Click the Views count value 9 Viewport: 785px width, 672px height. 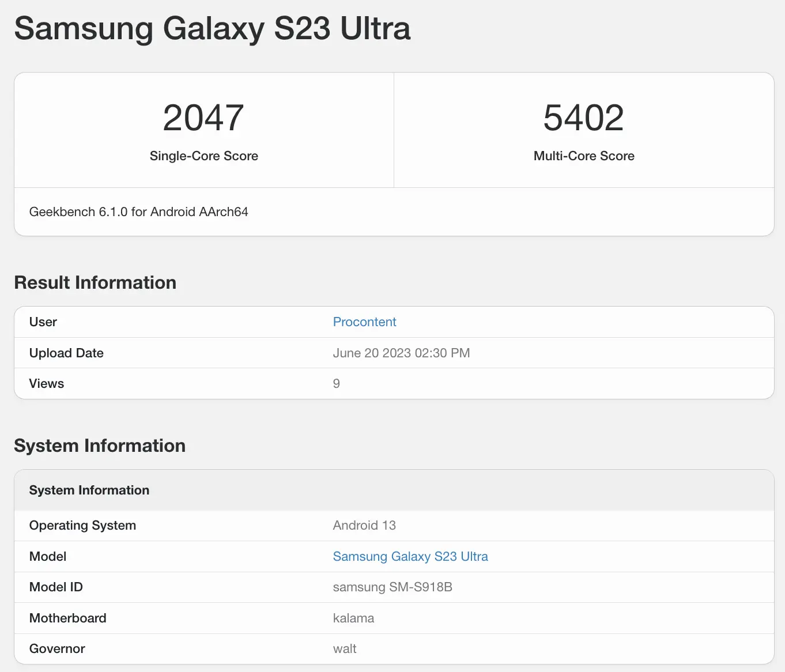click(x=337, y=384)
